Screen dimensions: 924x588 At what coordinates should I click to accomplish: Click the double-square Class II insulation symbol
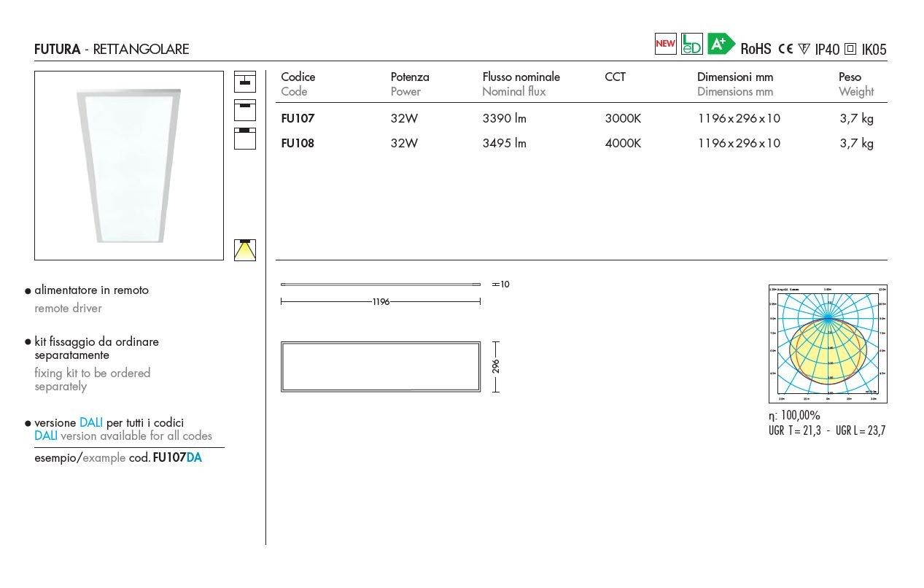coord(850,49)
